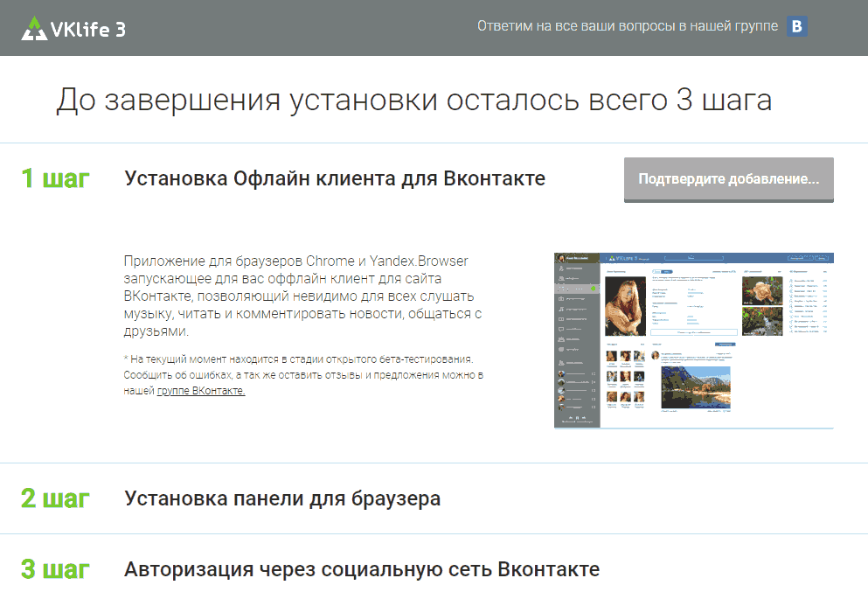Image resolution: width=868 pixels, height=599 pixels.
Task: Click the paragraph starting 'Приложение для браузеров Chrome'
Action: tap(302, 296)
